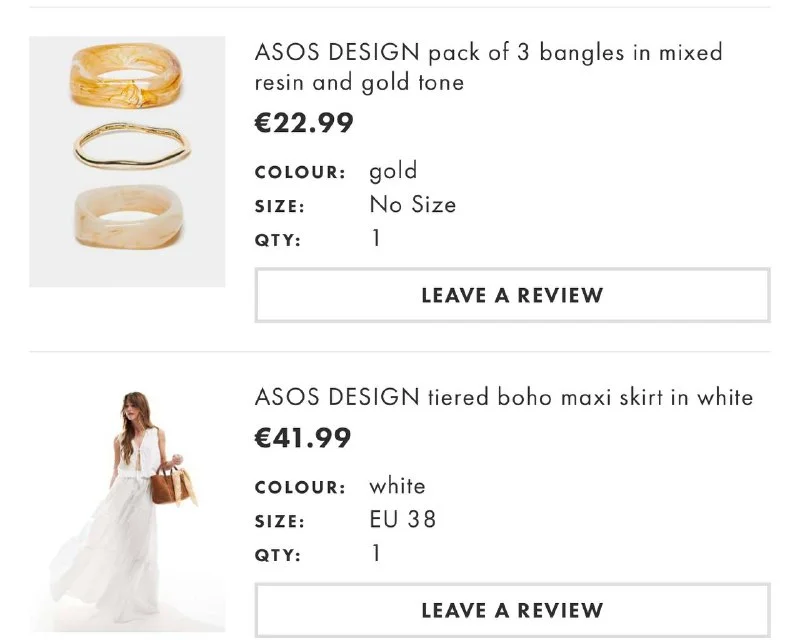Image resolution: width=800 pixels, height=640 pixels.
Task: Click the €41.99 price
Action: click(303, 438)
